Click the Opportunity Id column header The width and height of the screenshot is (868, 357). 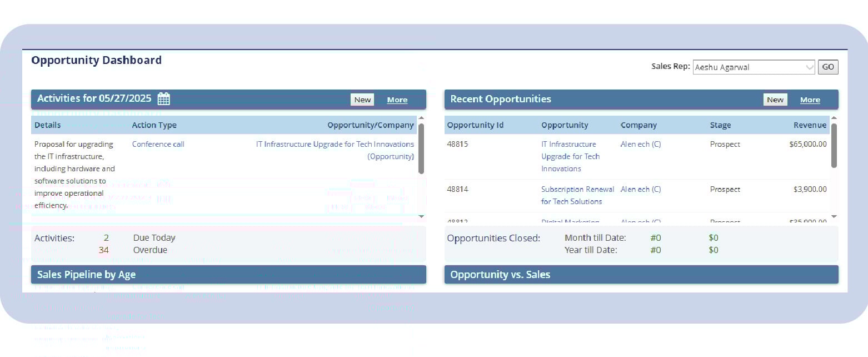click(x=475, y=125)
